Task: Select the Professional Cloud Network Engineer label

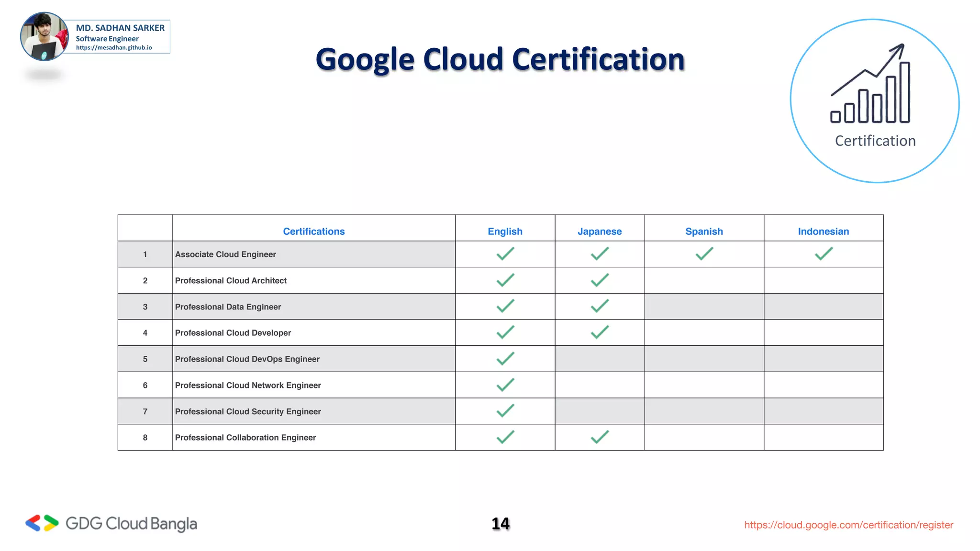Action: point(248,386)
